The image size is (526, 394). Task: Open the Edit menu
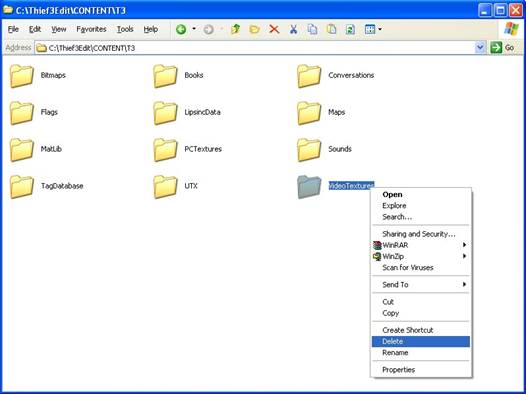35,30
